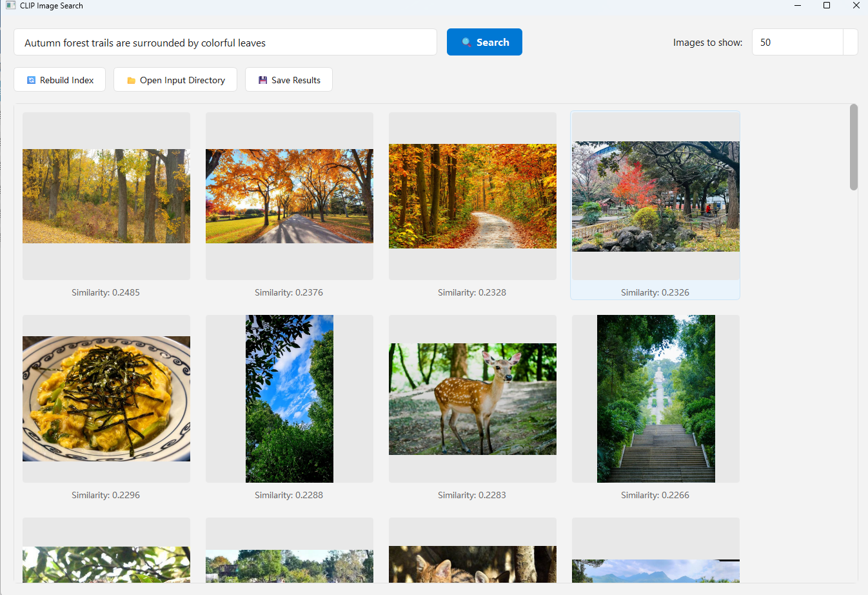Click the Similarity: 0.2288 label
This screenshot has height=595, width=868.
[x=289, y=495]
